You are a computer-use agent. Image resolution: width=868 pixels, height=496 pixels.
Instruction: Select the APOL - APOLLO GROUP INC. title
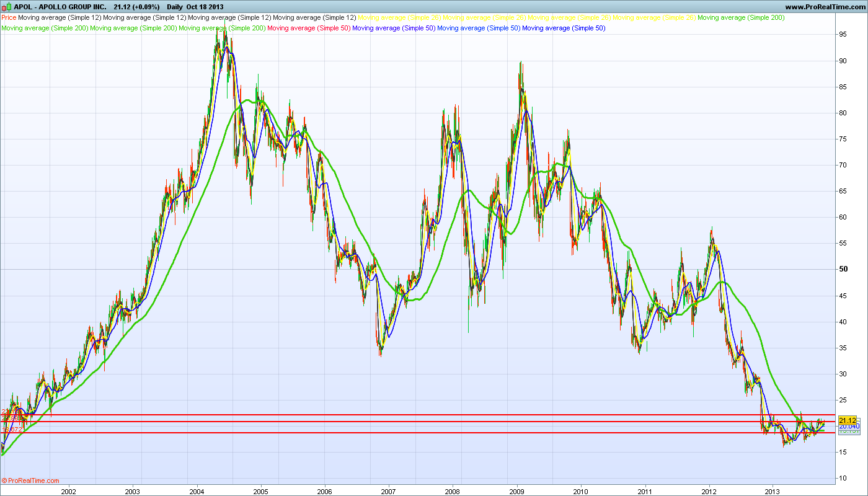pyautogui.click(x=60, y=7)
